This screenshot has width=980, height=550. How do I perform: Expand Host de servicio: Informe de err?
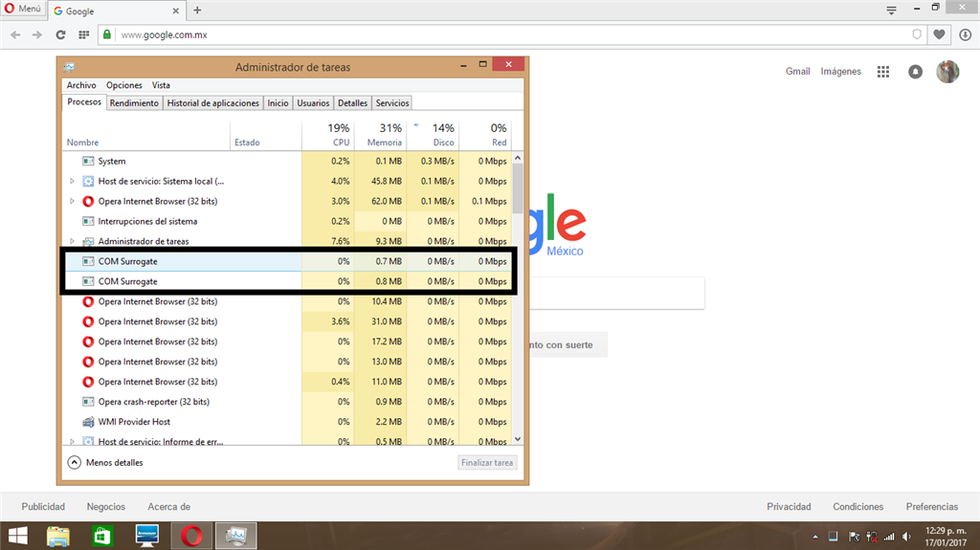[x=72, y=441]
